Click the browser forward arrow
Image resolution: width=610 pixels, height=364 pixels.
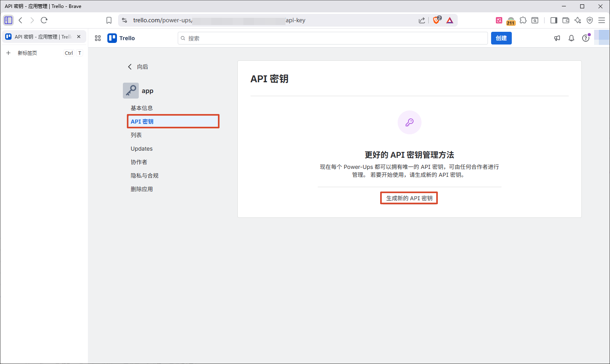pos(32,20)
